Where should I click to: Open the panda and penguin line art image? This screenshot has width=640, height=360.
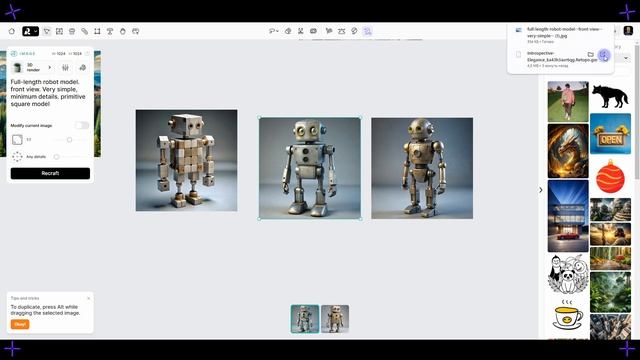point(568,274)
